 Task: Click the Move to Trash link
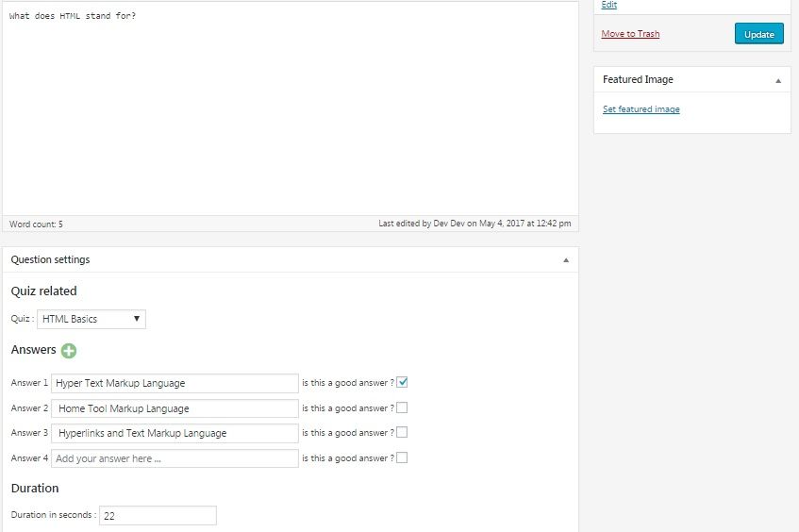pos(630,34)
